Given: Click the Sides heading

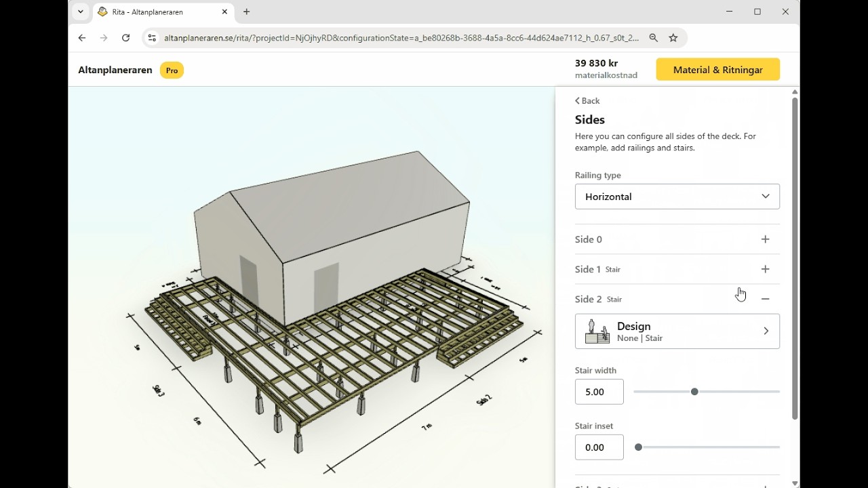Looking at the screenshot, I should [590, 119].
